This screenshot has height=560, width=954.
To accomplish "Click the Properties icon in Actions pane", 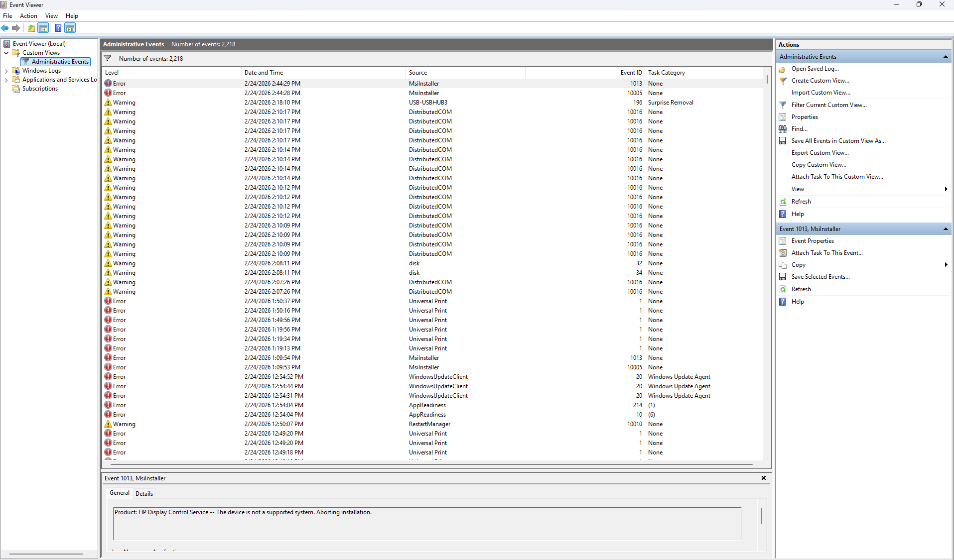I will coord(783,117).
